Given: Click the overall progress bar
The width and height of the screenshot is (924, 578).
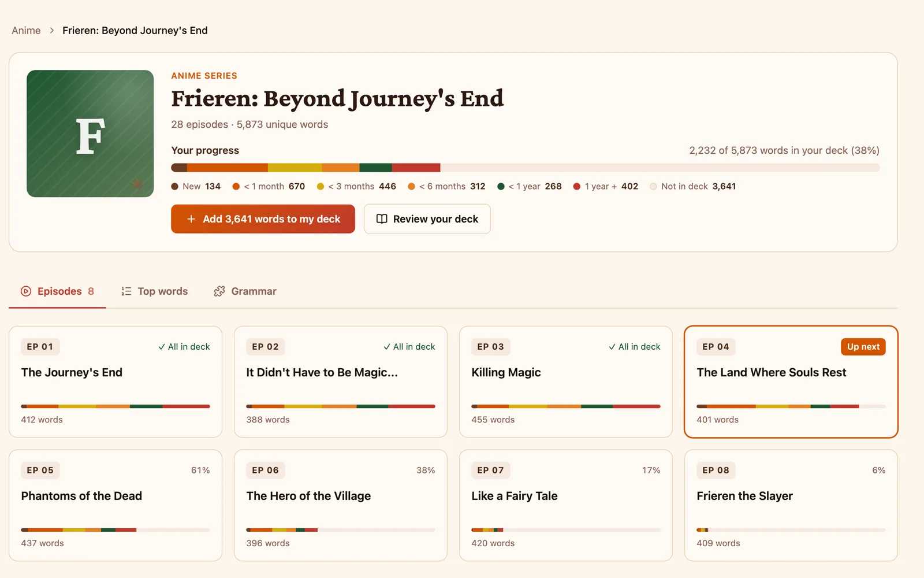Looking at the screenshot, I should click(525, 168).
